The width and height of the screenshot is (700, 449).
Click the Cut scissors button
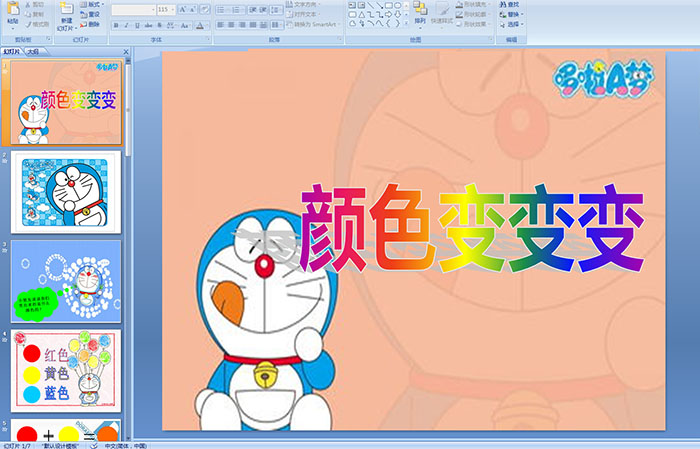34,4
